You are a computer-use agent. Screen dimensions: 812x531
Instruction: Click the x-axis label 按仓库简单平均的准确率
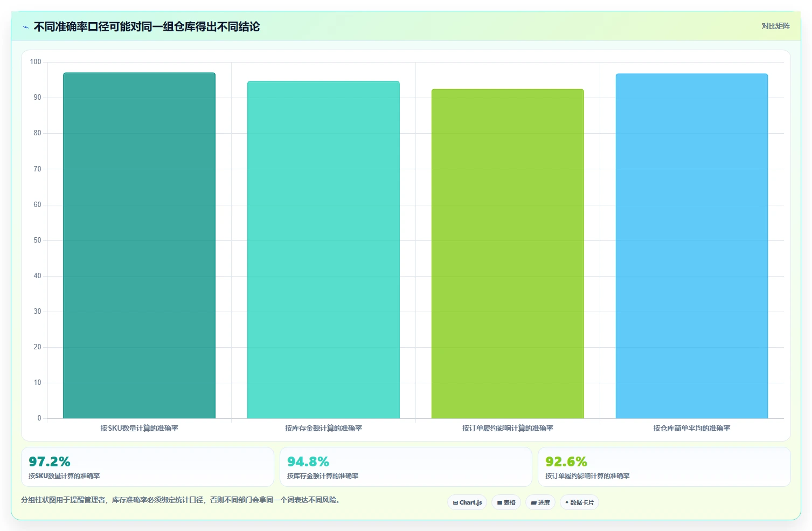[x=692, y=428]
